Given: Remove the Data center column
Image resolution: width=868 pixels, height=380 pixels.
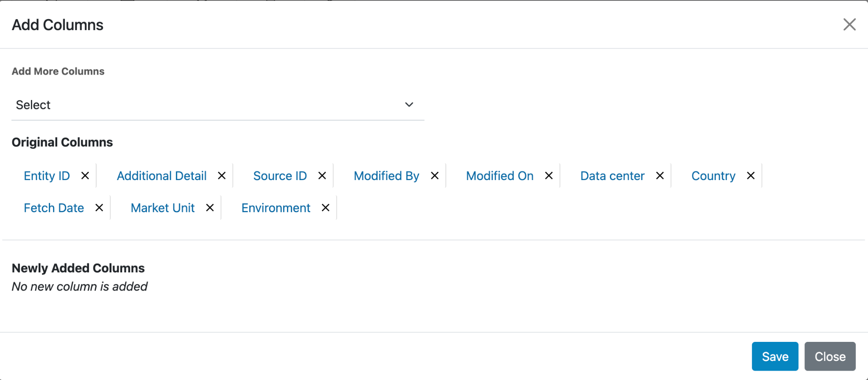Looking at the screenshot, I should pyautogui.click(x=660, y=176).
